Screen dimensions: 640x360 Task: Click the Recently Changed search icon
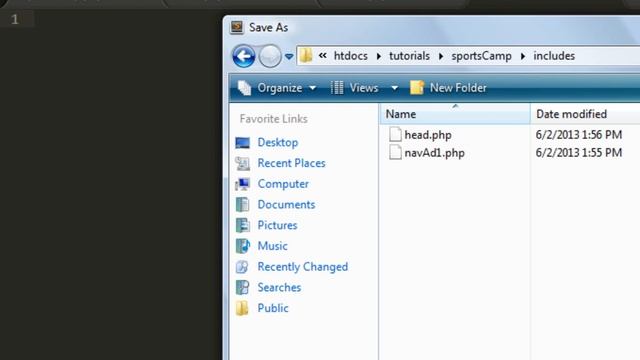[242, 267]
